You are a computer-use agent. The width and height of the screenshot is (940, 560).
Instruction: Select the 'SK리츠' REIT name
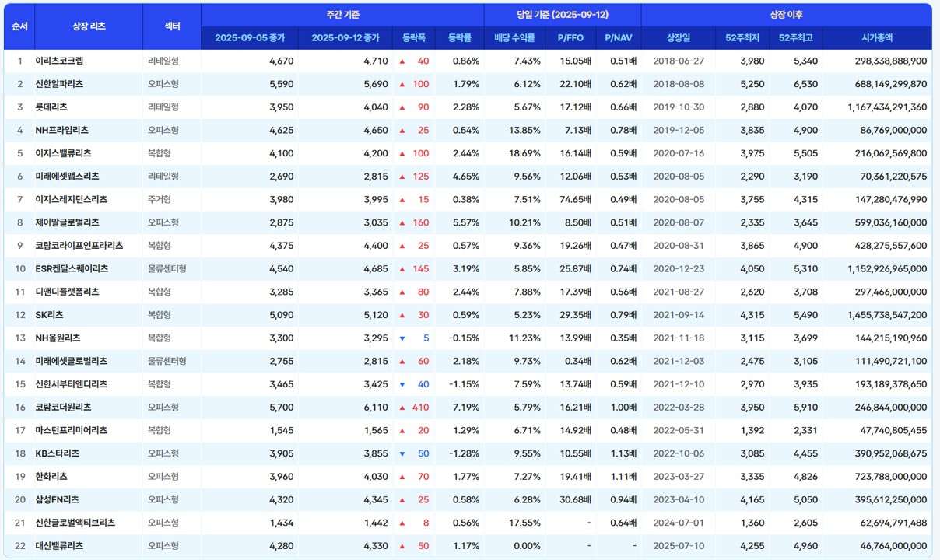click(50, 315)
